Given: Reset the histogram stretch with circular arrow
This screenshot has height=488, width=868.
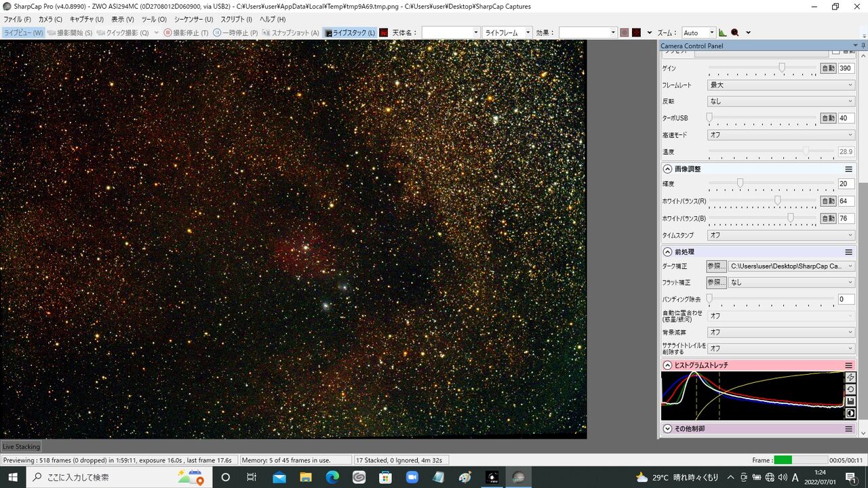Looking at the screenshot, I should [851, 390].
